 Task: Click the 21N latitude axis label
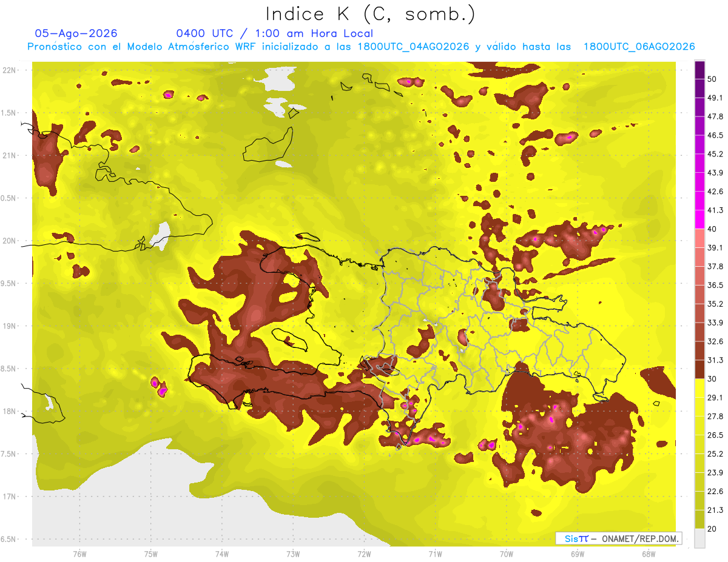click(10, 156)
